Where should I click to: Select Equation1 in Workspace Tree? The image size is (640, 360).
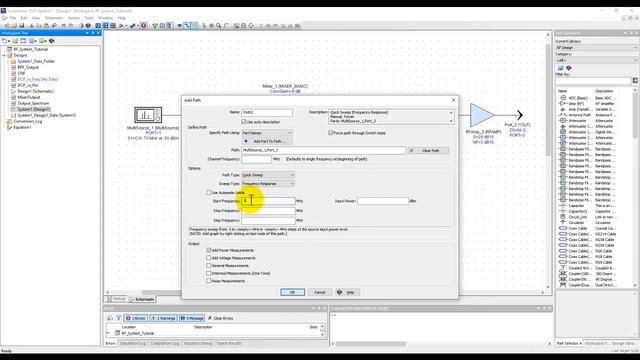tap(22, 127)
